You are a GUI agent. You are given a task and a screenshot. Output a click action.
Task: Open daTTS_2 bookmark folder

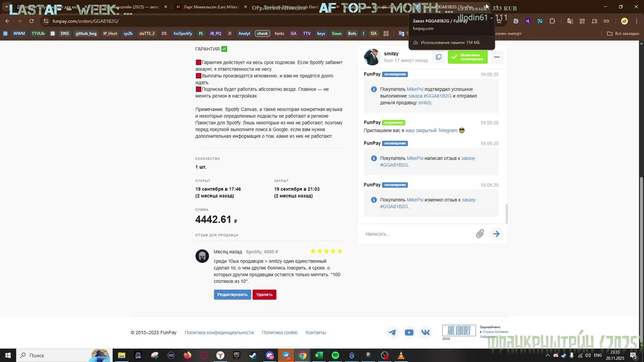[147, 34]
